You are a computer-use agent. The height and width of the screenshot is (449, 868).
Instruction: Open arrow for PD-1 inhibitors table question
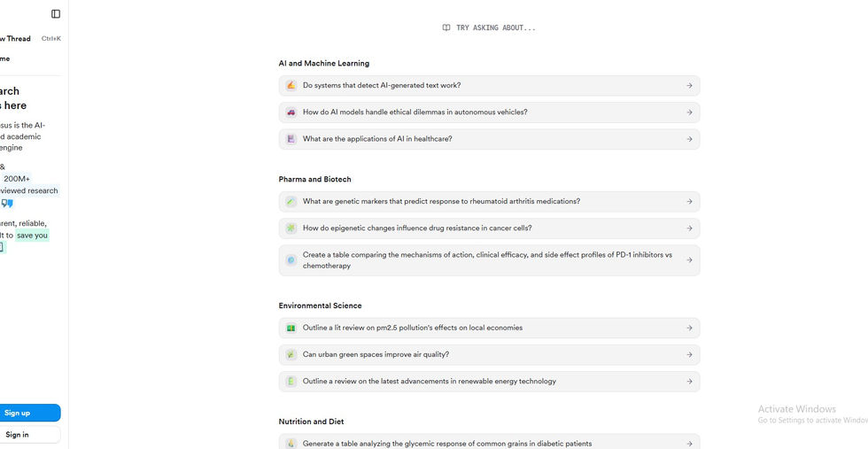pyautogui.click(x=689, y=260)
